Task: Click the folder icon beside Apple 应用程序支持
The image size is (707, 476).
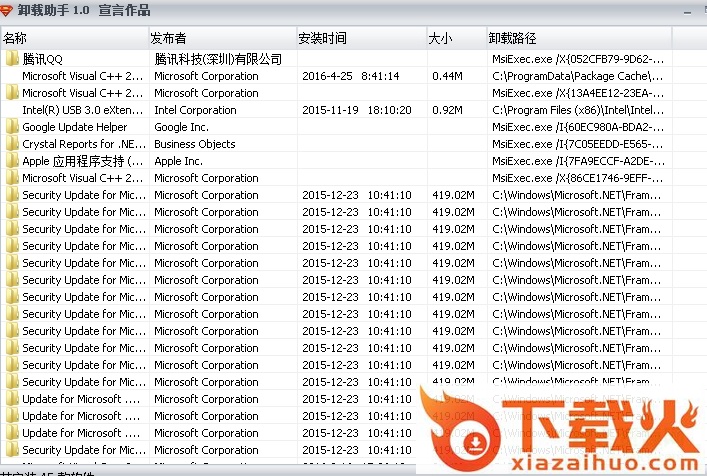Action: (12, 161)
